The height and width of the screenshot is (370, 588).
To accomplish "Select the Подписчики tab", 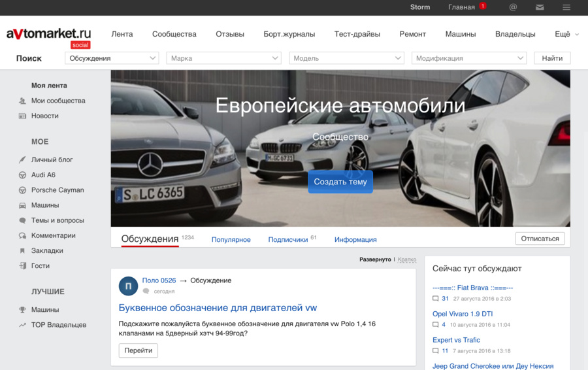I will tap(288, 239).
